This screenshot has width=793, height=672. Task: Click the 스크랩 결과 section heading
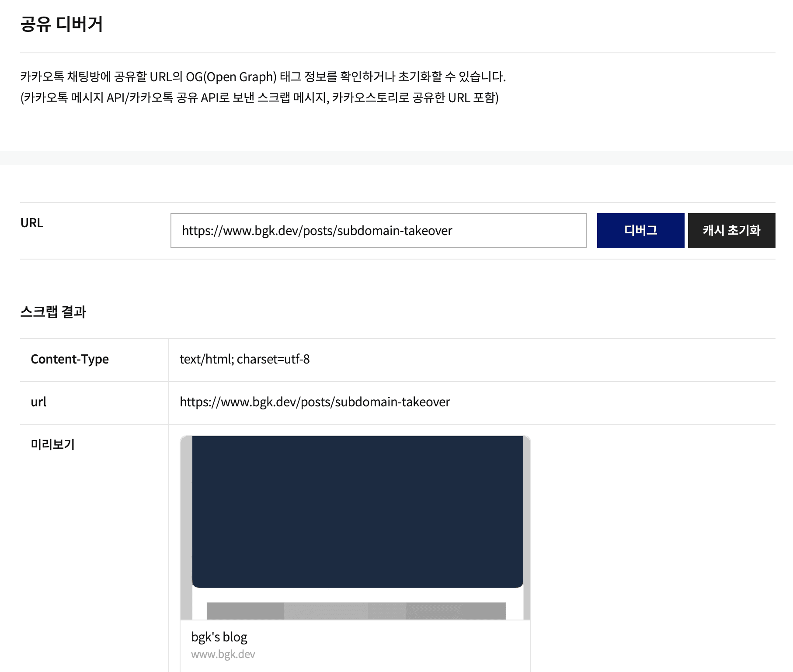[53, 312]
